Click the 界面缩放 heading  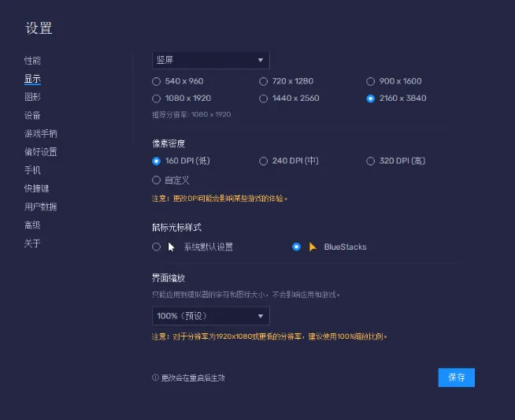[169, 278]
